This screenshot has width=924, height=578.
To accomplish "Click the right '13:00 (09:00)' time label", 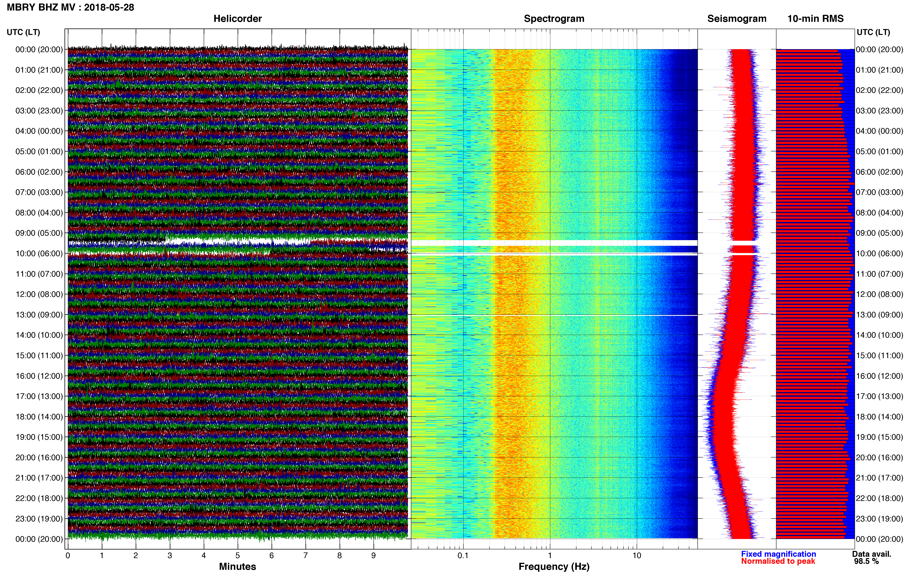I will coord(880,315).
